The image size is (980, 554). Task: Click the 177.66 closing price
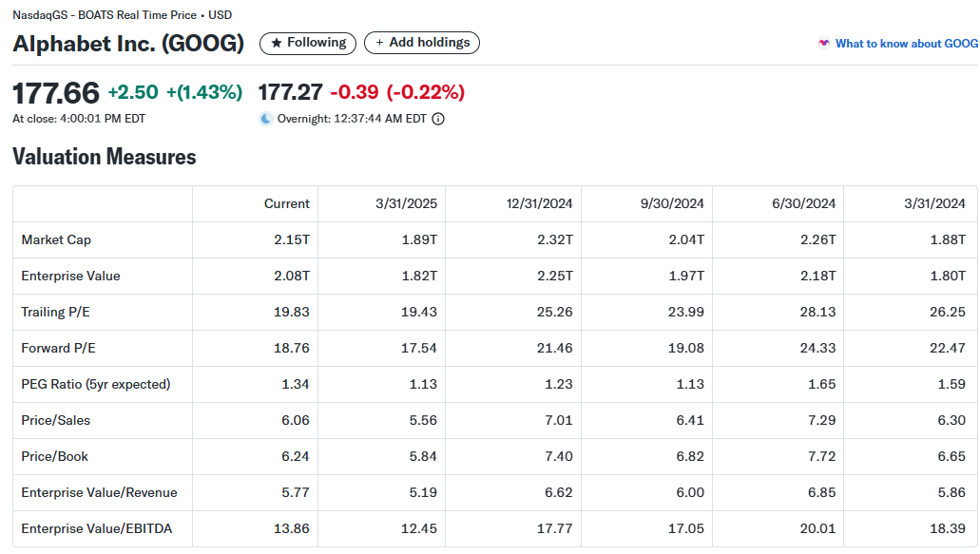click(56, 93)
